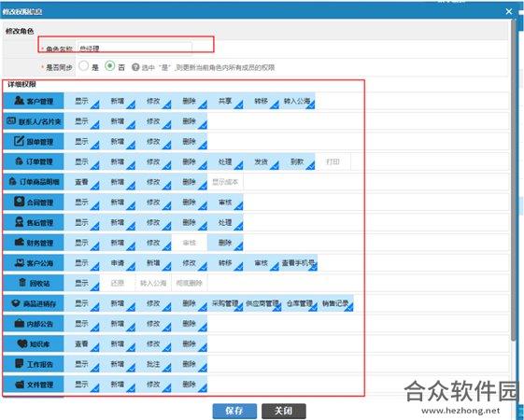This screenshot has width=524, height=420.
Task: Click the 订单管理 module icon
Action: pyautogui.click(x=19, y=161)
